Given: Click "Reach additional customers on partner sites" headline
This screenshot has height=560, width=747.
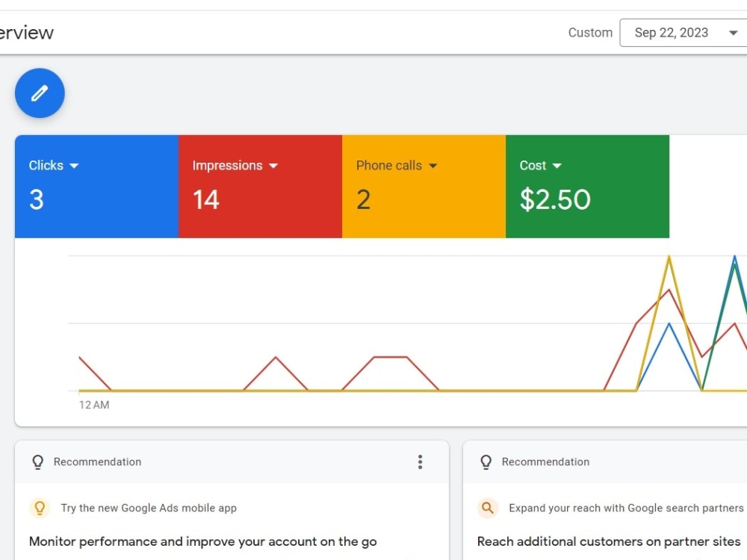Looking at the screenshot, I should point(610,541).
